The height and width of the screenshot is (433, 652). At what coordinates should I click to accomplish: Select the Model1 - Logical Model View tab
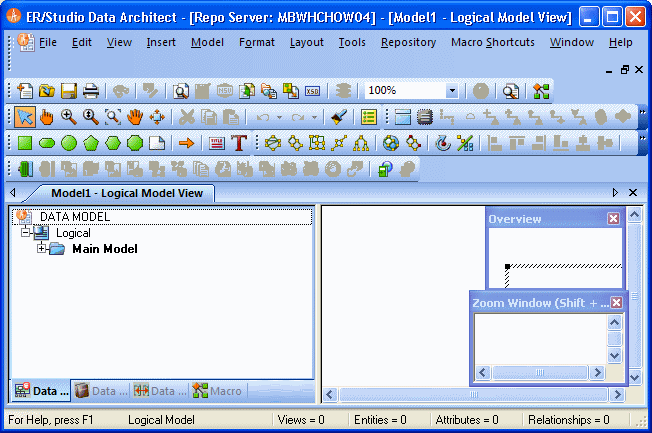click(127, 193)
